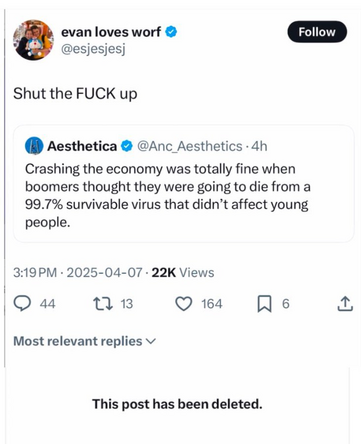
Task: Open the quoted tweet about crashing the economy
Action: point(183,184)
